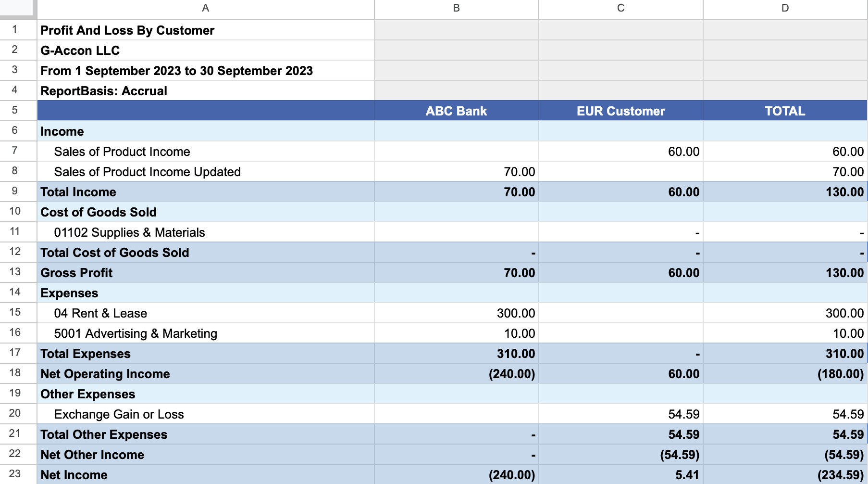
Task: Select the G-Accon LLC cell
Action: (x=80, y=51)
